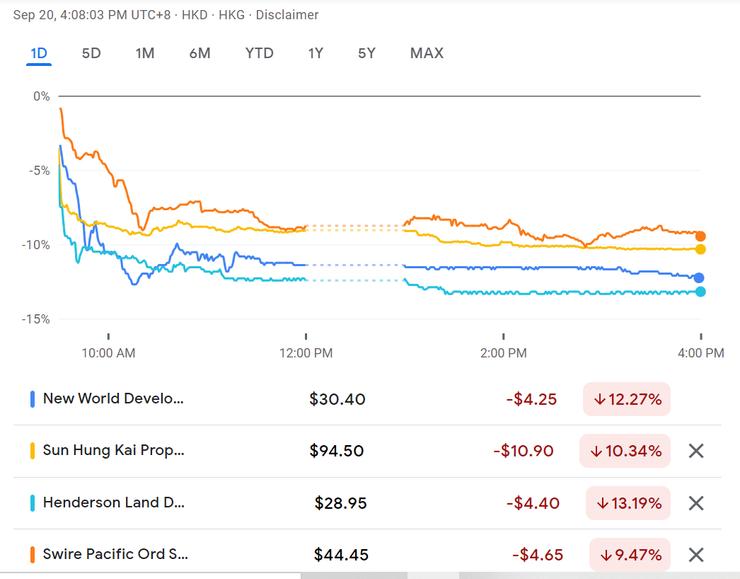Click the orange Swire Pacific endpoint dot
Viewport: 740px width, 579px height.
pyautogui.click(x=700, y=236)
